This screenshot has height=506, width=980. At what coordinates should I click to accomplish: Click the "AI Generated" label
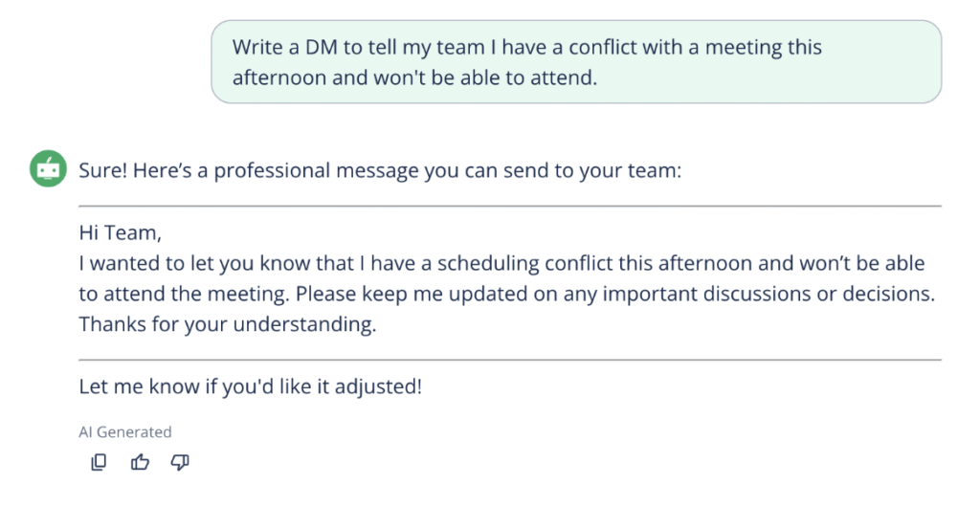125,432
